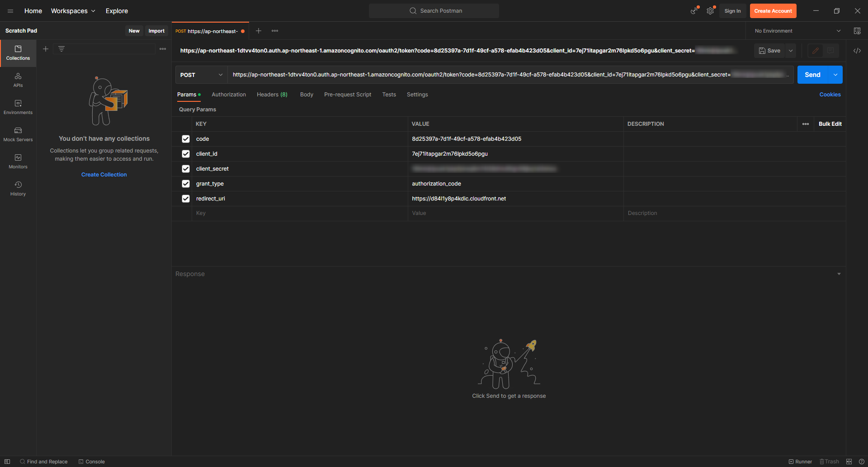Open Mock Servers in the sidebar

[18, 134]
